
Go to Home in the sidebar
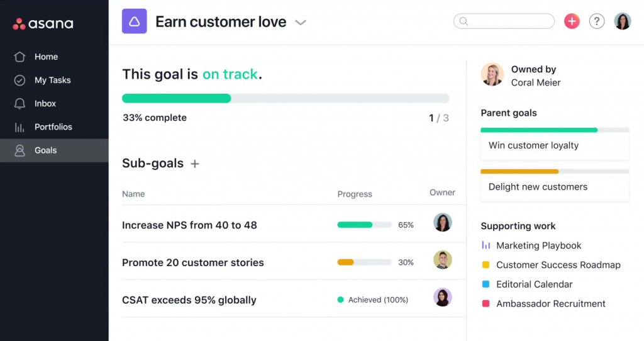pyautogui.click(x=46, y=57)
